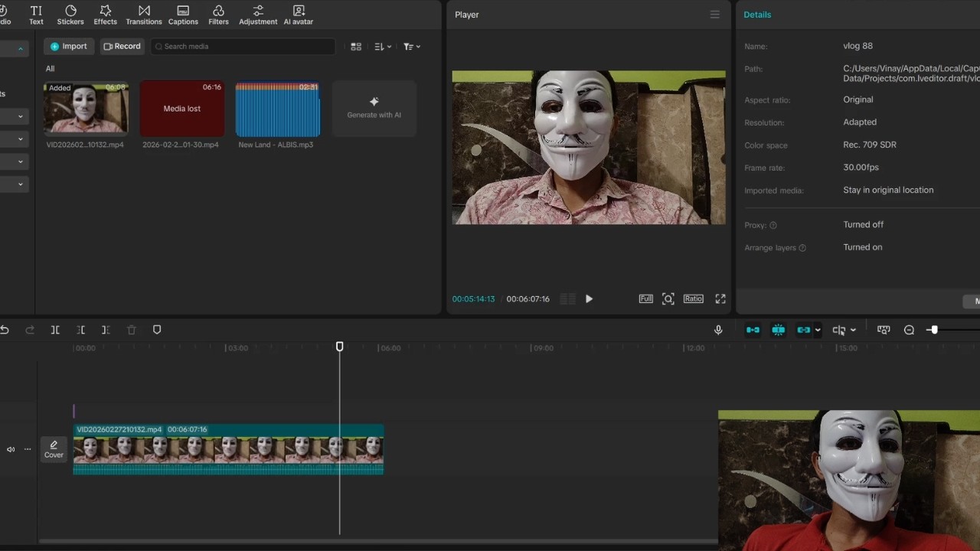
Task: Collapse the top left sidebar section
Action: [x=21, y=49]
